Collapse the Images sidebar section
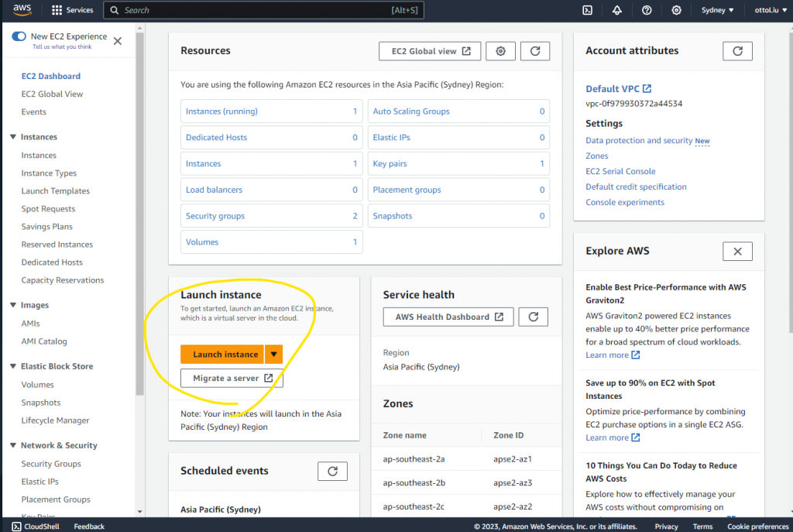793x532 pixels. pyautogui.click(x=13, y=305)
